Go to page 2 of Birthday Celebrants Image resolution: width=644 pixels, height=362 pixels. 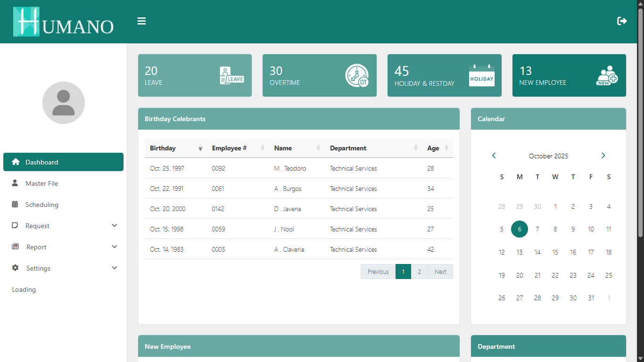[x=419, y=271]
